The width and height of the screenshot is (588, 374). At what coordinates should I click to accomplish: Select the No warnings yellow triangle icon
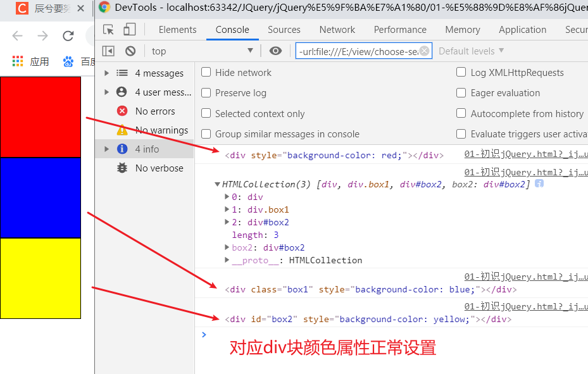(122, 130)
